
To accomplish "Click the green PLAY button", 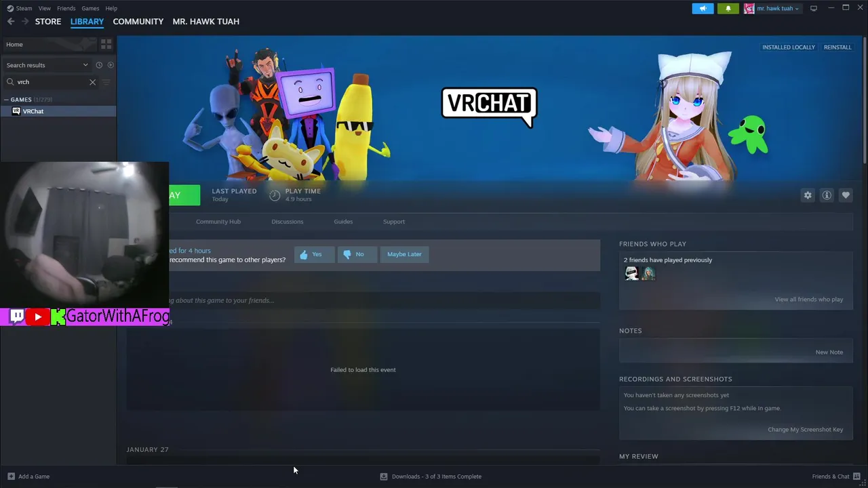I will [184, 195].
